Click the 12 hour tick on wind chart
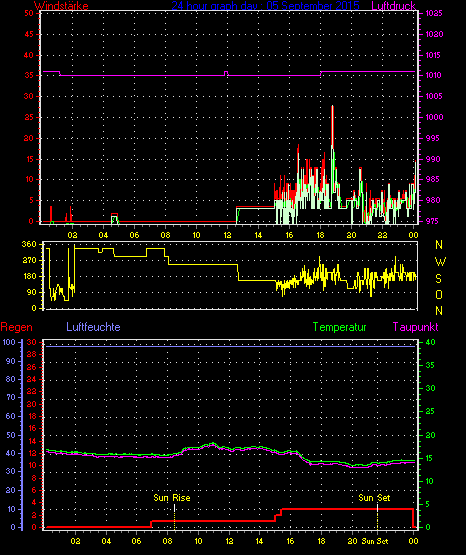The image size is (466, 555). click(x=227, y=235)
